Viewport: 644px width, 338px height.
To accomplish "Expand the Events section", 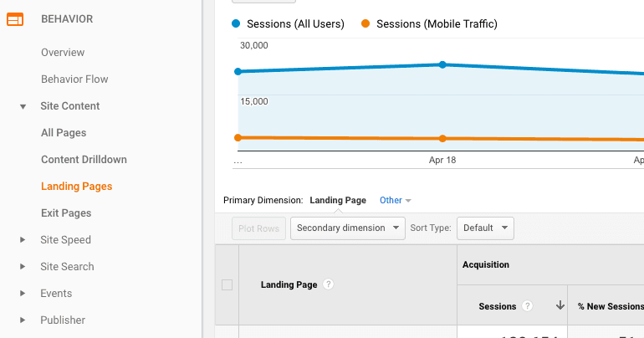I will 23,294.
